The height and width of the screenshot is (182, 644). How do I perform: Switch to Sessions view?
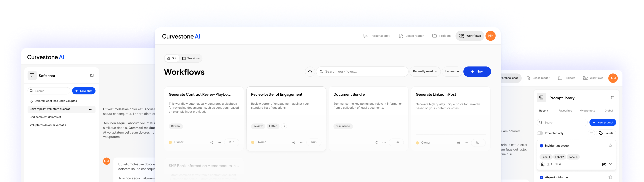click(x=191, y=58)
